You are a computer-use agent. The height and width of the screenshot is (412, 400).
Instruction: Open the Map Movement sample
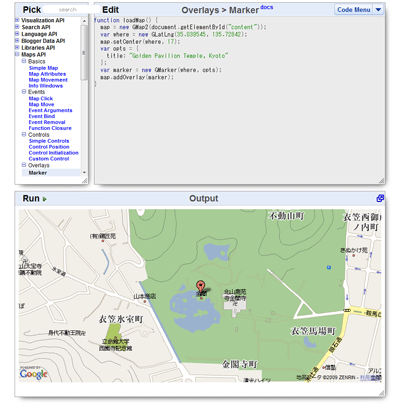pyautogui.click(x=48, y=80)
